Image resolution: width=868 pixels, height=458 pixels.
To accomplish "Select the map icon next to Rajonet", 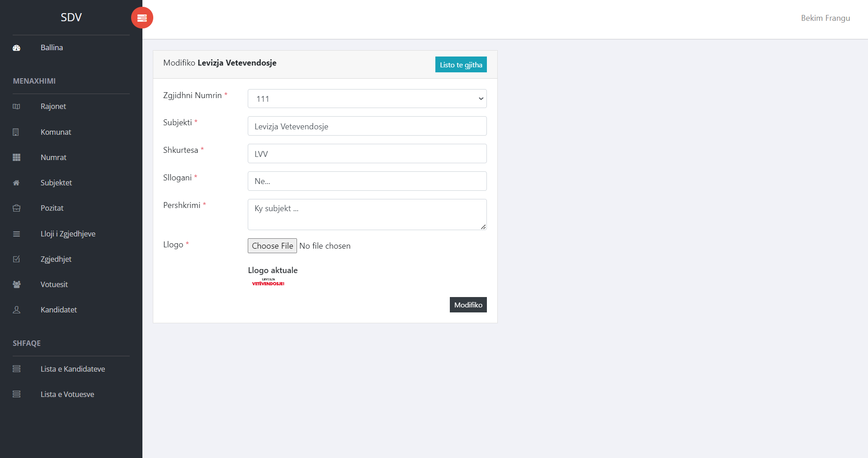I will point(16,107).
